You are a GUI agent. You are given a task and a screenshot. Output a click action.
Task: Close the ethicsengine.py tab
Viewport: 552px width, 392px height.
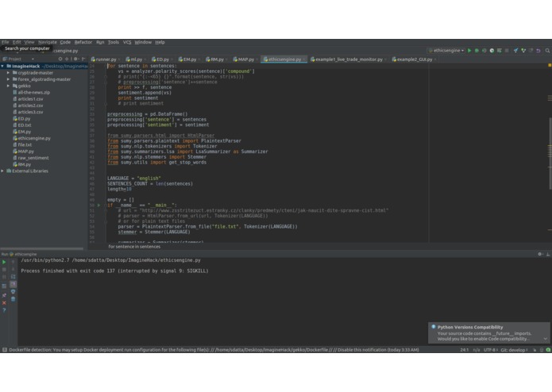pyautogui.click(x=304, y=60)
